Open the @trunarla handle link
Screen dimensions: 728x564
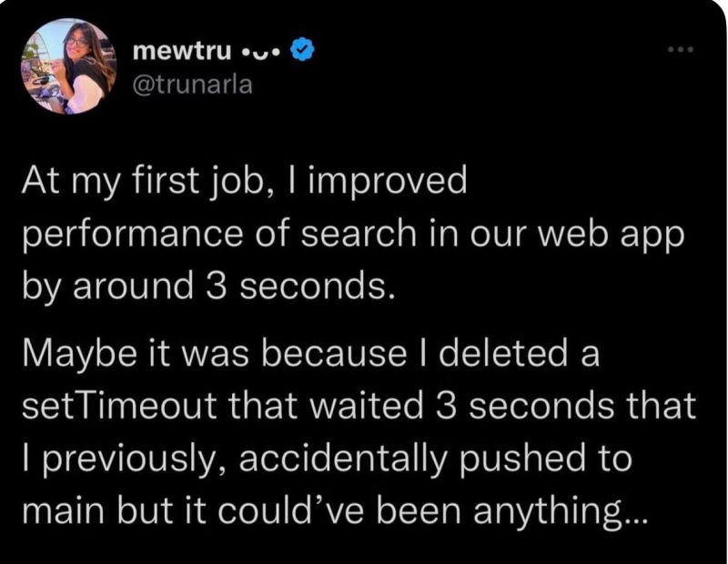[192, 85]
